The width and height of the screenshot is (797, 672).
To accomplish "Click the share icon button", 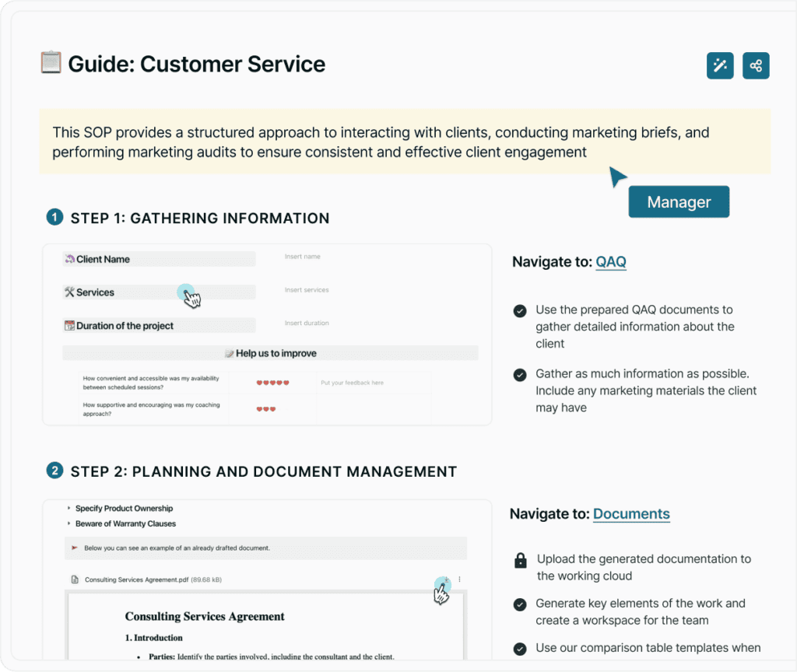I will pos(756,66).
